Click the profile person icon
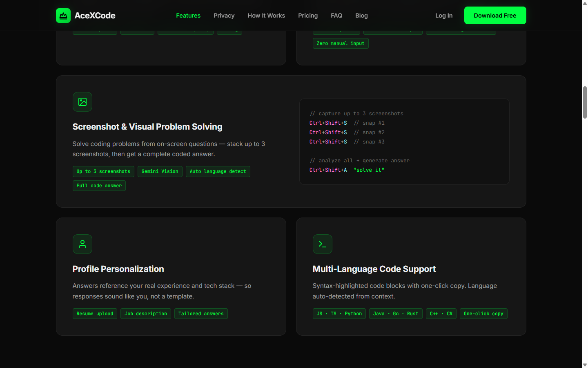The width and height of the screenshot is (588, 368). point(82,244)
